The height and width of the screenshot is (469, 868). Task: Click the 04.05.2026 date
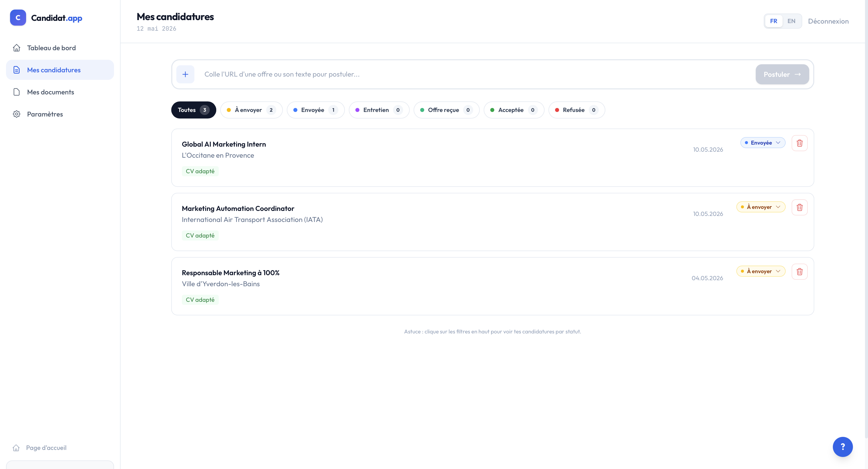707,278
